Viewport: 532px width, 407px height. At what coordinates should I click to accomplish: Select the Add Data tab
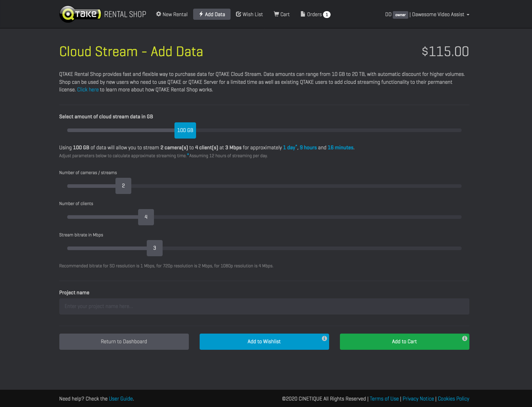(212, 14)
